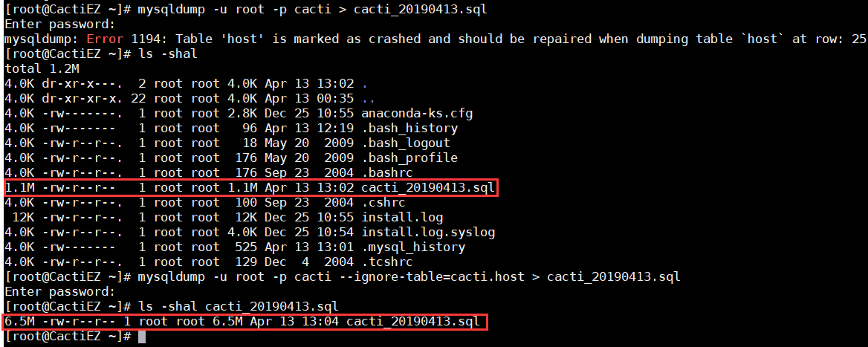Click the .bash_history file name
This screenshot has width=868, height=347.
point(409,129)
